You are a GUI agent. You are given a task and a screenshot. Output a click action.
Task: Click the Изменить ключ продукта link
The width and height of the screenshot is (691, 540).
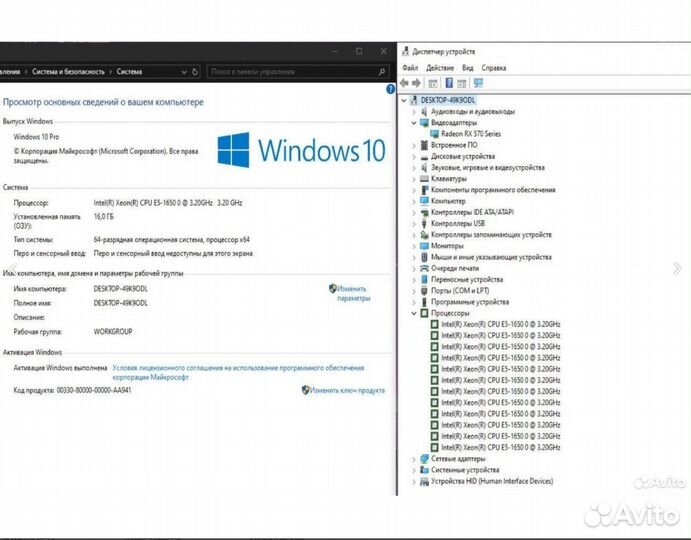pos(347,390)
